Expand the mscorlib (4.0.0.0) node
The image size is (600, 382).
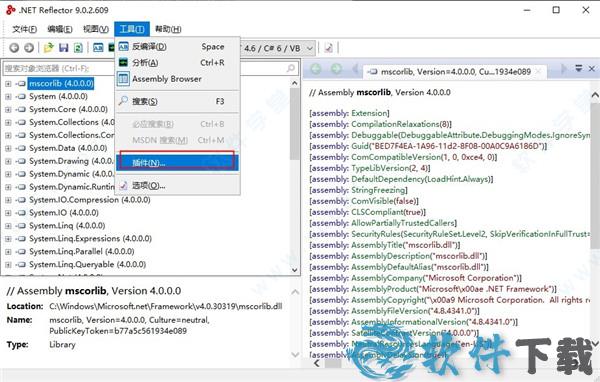(x=8, y=83)
